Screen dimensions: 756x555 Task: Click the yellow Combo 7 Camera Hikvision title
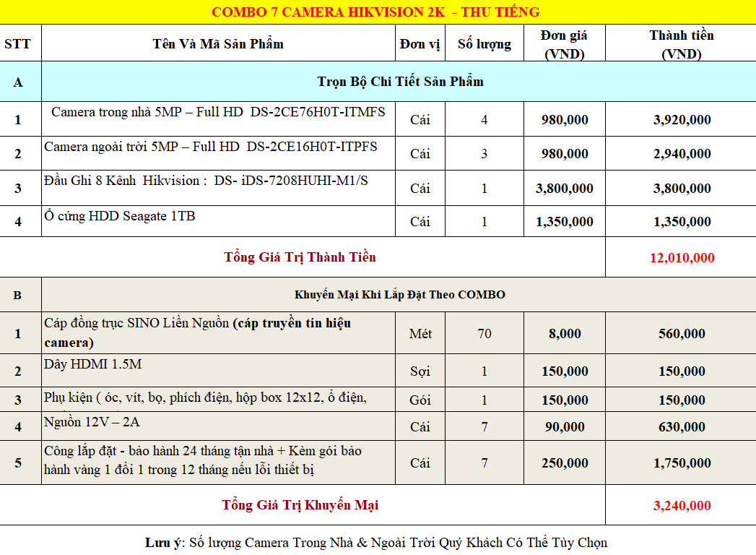(375, 12)
